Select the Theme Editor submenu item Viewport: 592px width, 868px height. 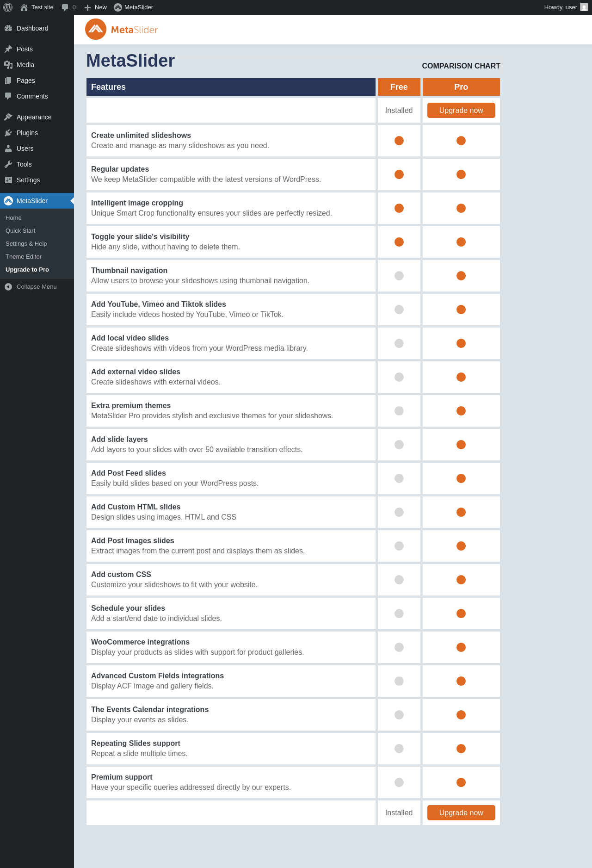point(24,257)
